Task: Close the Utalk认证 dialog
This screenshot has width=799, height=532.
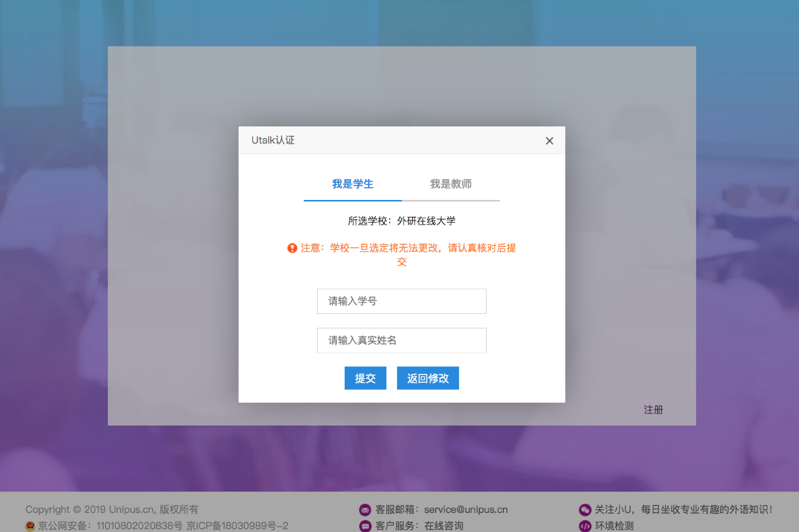Action: pyautogui.click(x=549, y=141)
